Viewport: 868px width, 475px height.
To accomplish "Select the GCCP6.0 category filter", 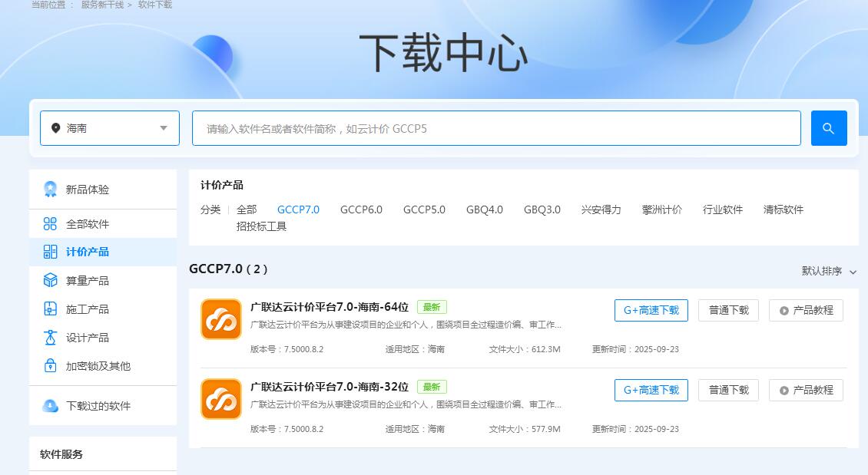I will tap(361, 209).
